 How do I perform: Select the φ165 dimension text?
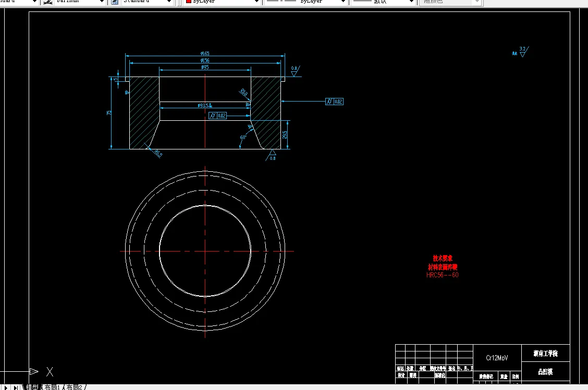[x=205, y=53]
